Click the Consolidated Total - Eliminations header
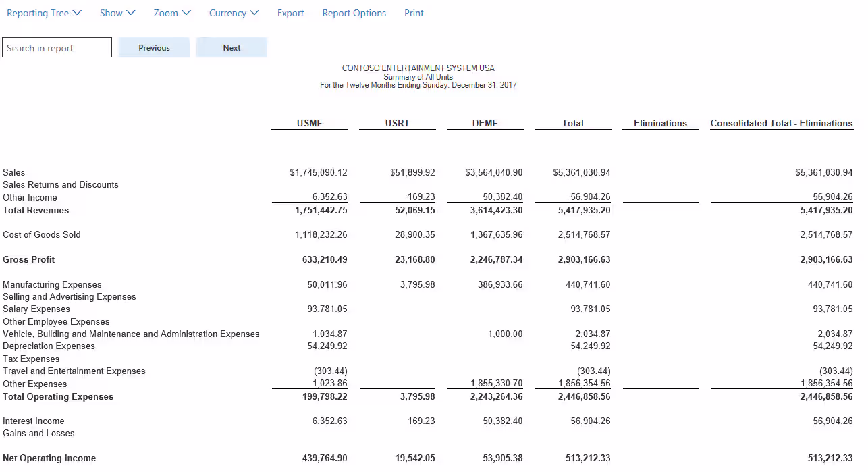The height and width of the screenshot is (472, 868). pos(781,123)
